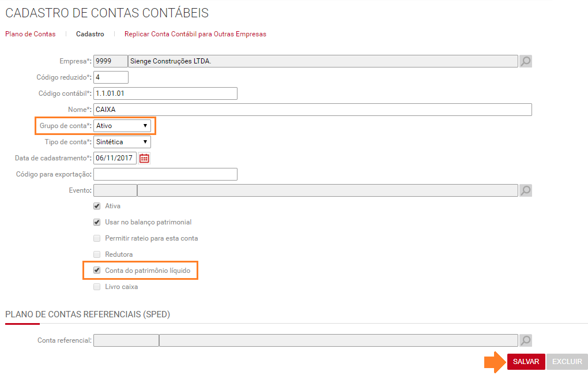The width and height of the screenshot is (588, 375).
Task: Enable Permitir rateio para esta conta
Action: point(97,238)
